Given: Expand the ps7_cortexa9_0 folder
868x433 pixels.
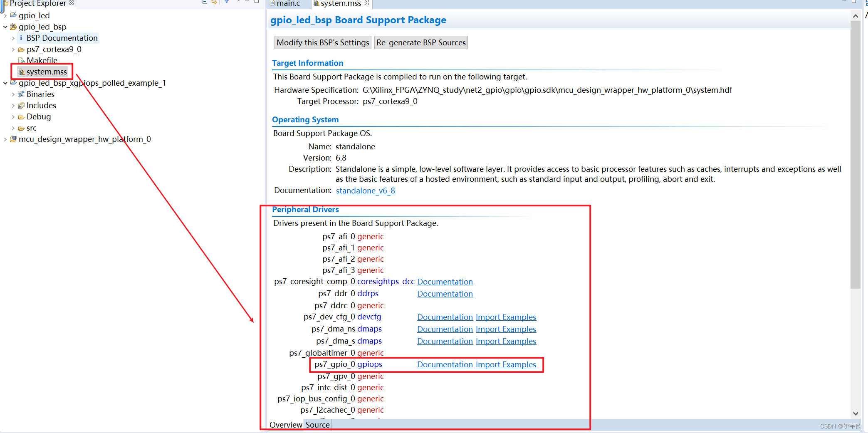Looking at the screenshot, I should (x=13, y=49).
